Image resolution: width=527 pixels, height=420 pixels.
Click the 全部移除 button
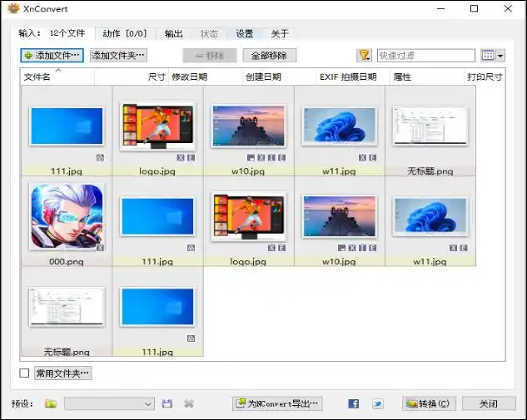(x=269, y=56)
